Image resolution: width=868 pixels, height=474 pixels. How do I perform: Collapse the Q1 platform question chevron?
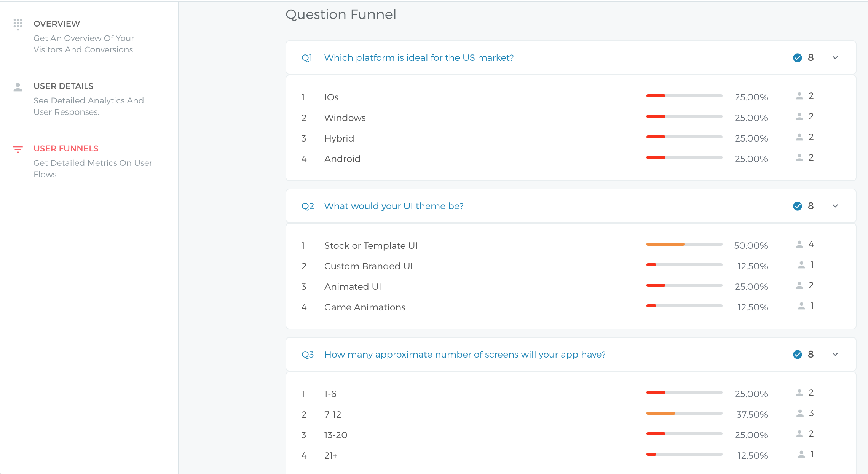835,58
